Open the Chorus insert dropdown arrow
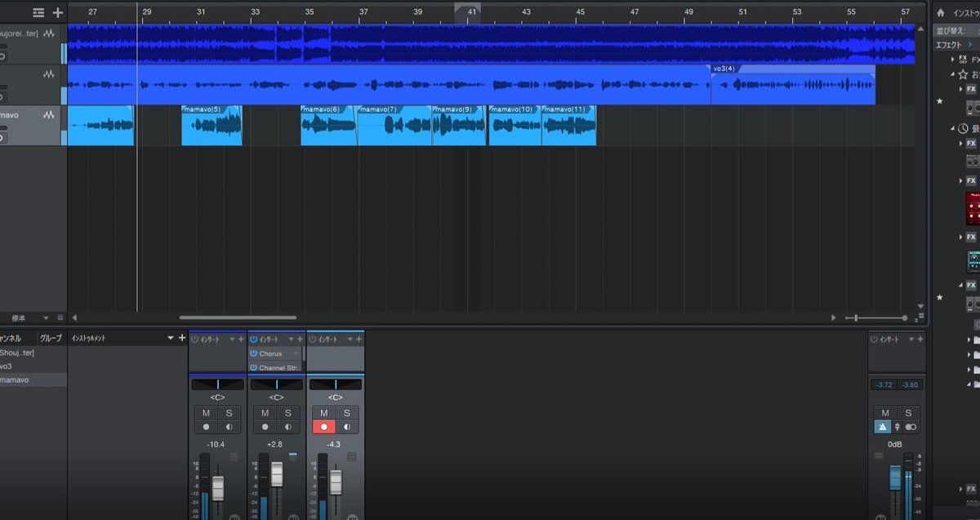 click(296, 353)
